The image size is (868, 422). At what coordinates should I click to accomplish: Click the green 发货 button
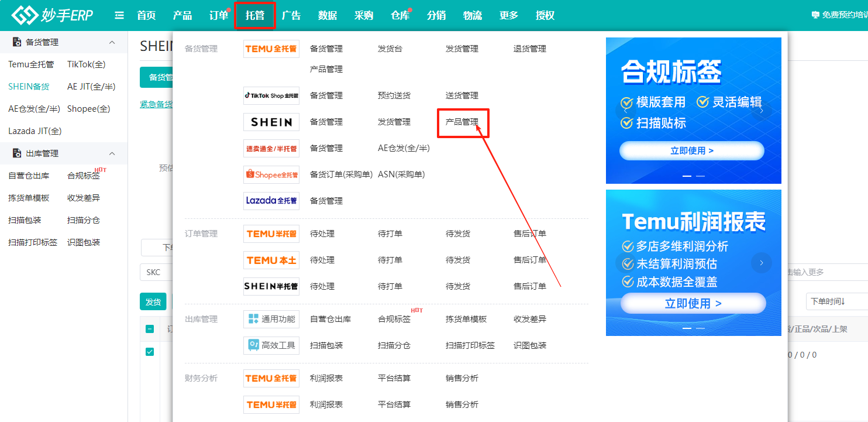(153, 301)
